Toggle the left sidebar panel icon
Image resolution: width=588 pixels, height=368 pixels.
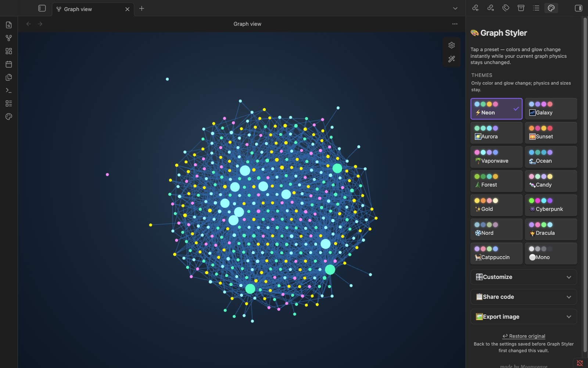tap(42, 8)
